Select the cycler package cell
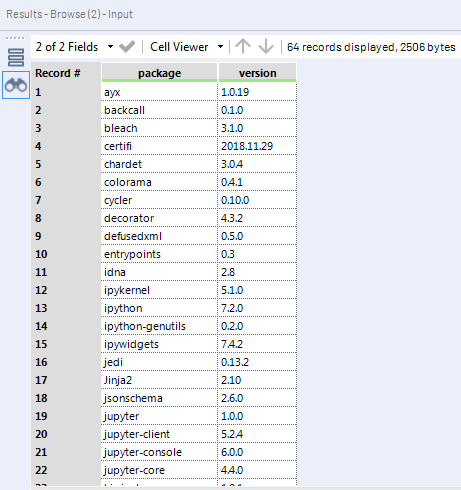Viewport: 461px width, 490px height. point(159,200)
